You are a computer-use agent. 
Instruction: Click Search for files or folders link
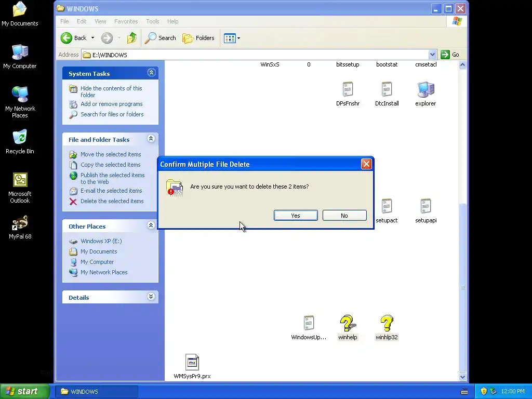click(112, 114)
